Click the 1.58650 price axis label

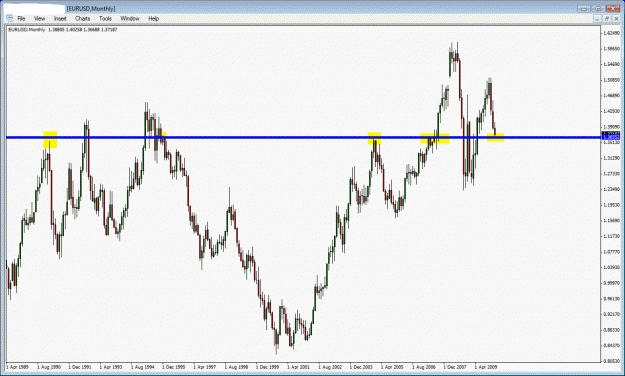(x=612, y=49)
